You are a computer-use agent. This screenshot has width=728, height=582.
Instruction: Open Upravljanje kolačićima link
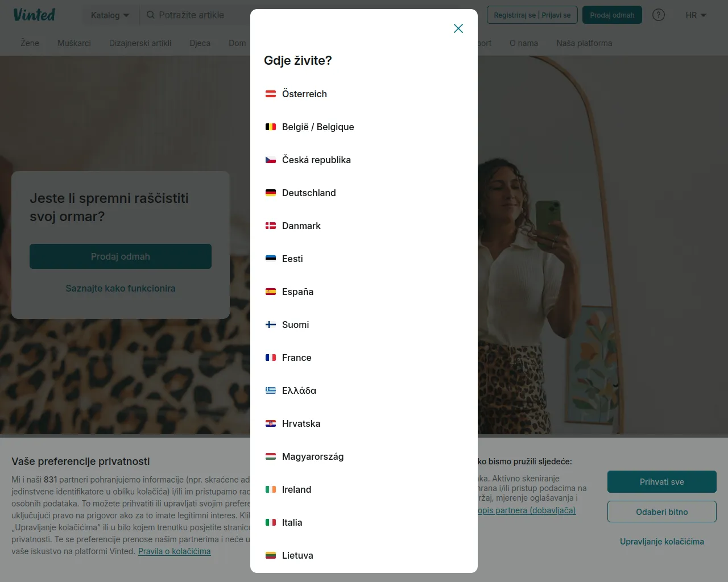click(662, 542)
